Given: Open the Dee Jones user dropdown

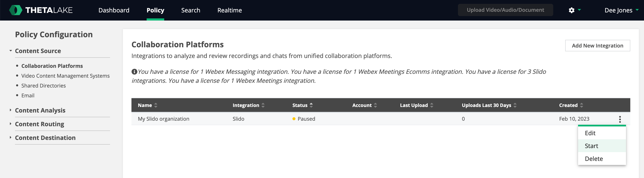Looking at the screenshot, I should 621,10.
